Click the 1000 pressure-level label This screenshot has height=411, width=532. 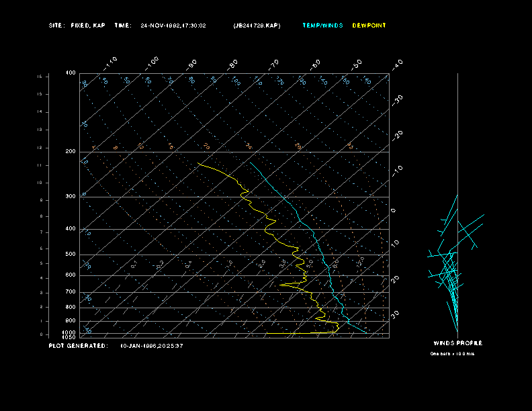tap(69, 332)
